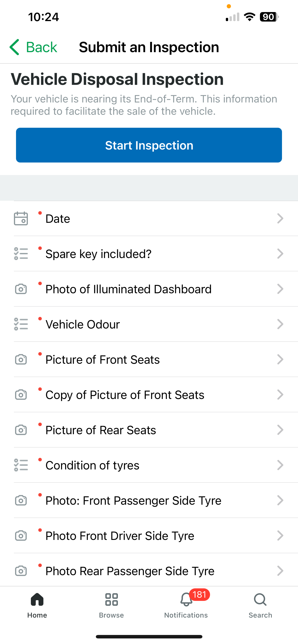Expand the Date row chevron
This screenshot has height=644, width=298.
tap(280, 219)
